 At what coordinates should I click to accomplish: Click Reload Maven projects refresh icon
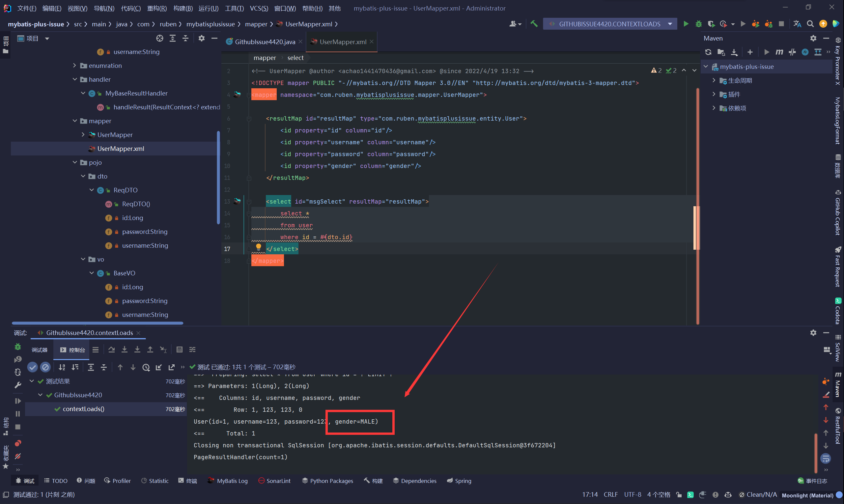click(708, 52)
